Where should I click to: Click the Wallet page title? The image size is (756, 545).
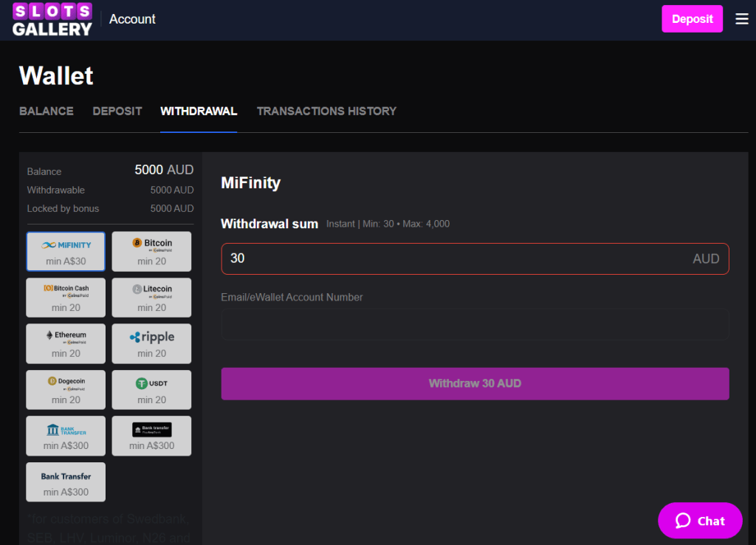[56, 76]
